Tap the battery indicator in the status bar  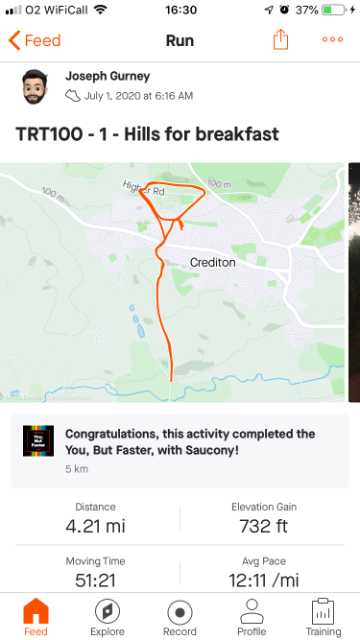click(x=333, y=10)
